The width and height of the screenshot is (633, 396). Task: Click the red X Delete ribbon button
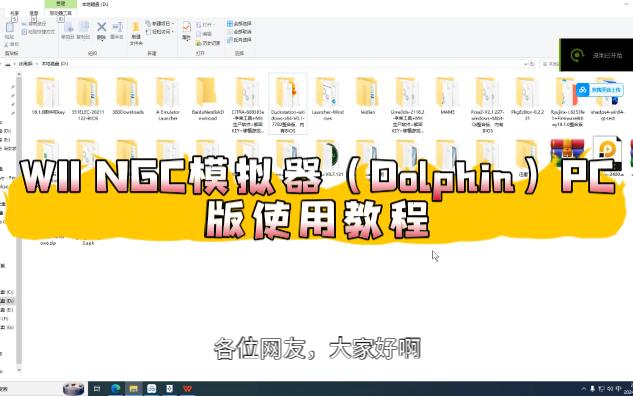pos(101,30)
